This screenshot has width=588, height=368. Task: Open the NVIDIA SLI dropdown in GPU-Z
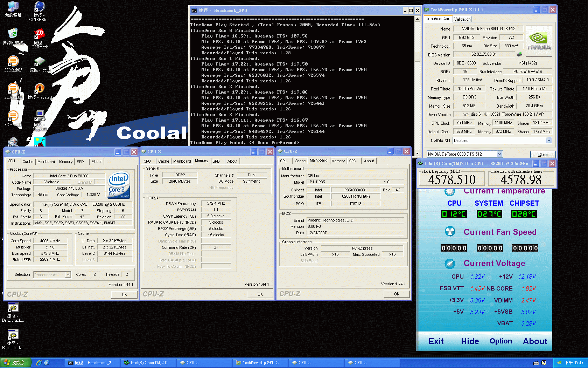pos(548,140)
